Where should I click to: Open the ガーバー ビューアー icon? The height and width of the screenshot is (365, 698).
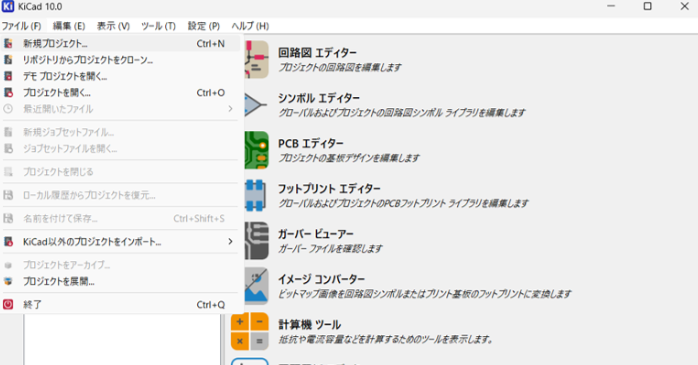pos(256,241)
